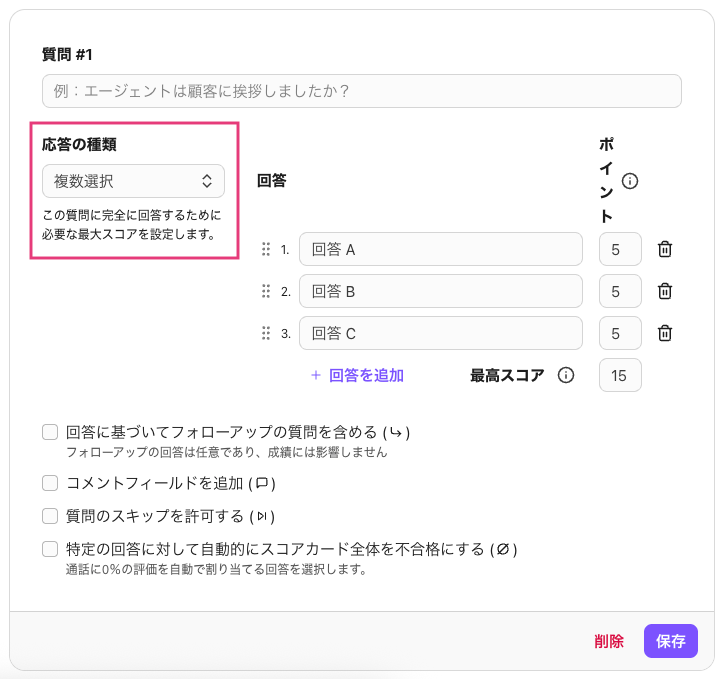Viewport: 724px width, 679px height.
Task: Click the drag handle for answer 2
Action: click(x=266, y=291)
